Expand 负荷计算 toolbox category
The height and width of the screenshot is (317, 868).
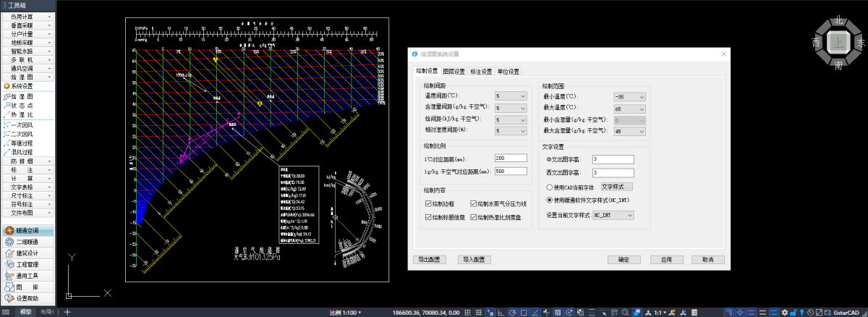(x=27, y=16)
